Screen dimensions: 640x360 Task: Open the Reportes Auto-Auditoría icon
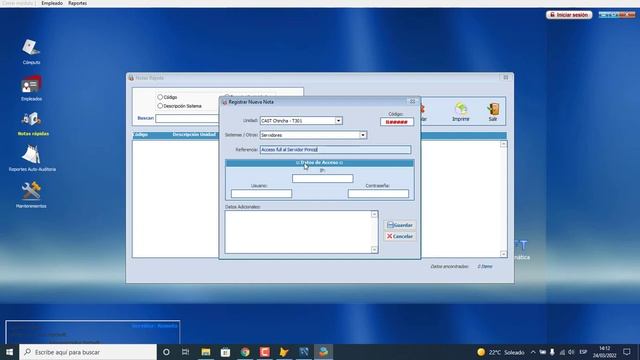32,155
